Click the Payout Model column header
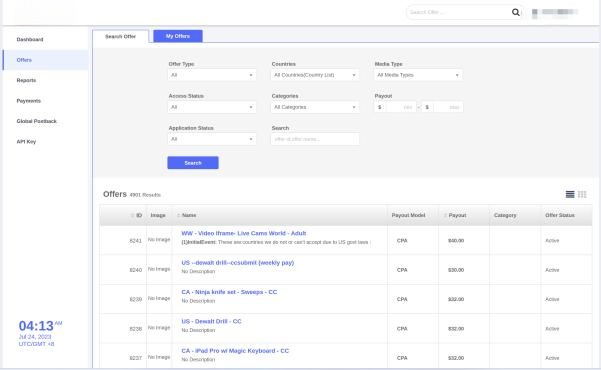Screen dimensions: 601x370 point(408,215)
